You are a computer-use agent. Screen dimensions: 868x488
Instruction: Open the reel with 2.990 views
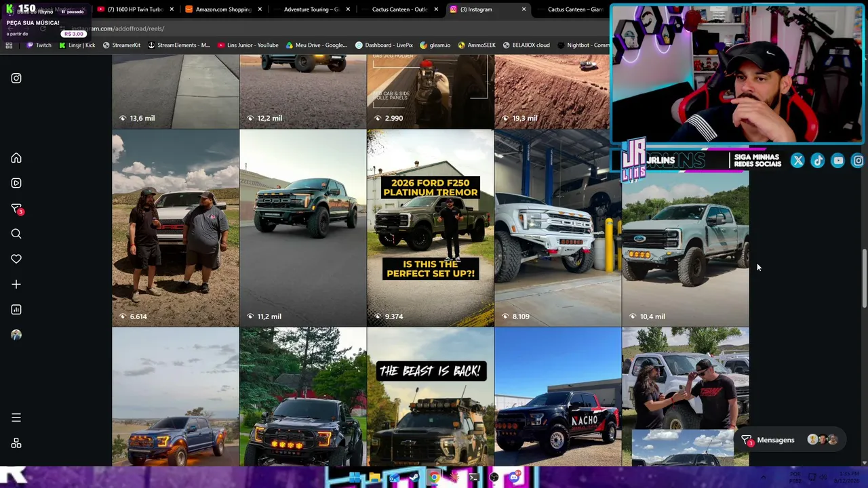point(431,93)
